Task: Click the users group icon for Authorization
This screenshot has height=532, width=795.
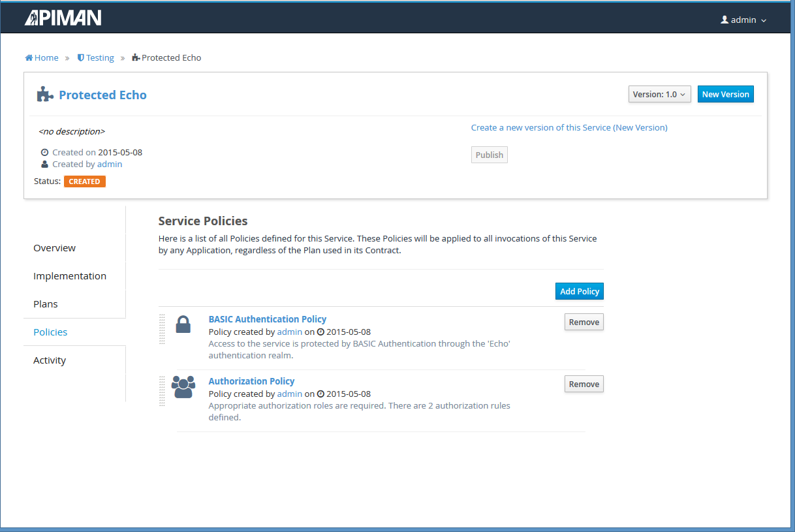Action: [183, 386]
